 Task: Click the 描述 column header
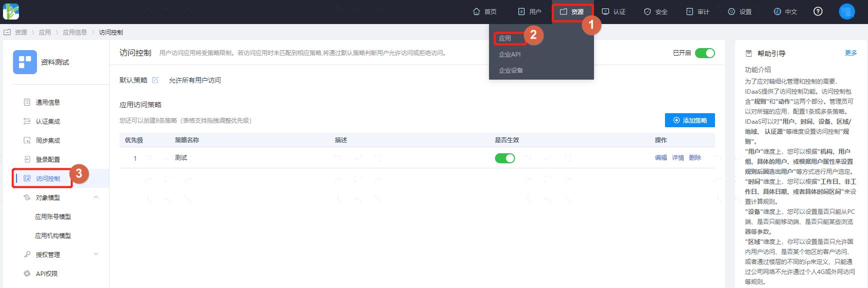point(341,140)
